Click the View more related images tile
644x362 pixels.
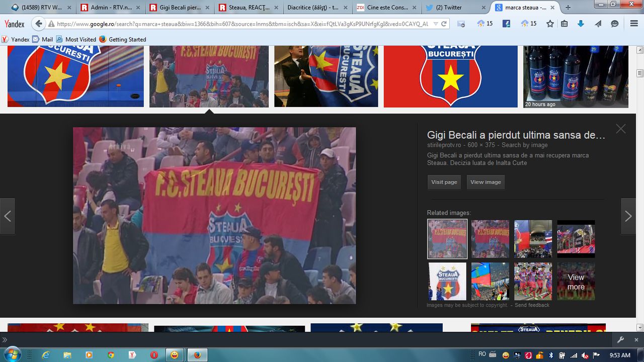click(576, 282)
